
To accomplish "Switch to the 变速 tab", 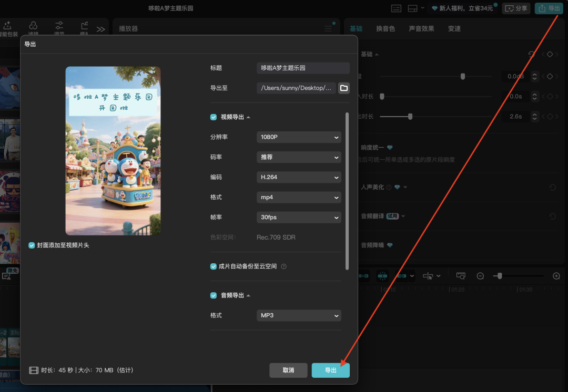I will point(454,28).
